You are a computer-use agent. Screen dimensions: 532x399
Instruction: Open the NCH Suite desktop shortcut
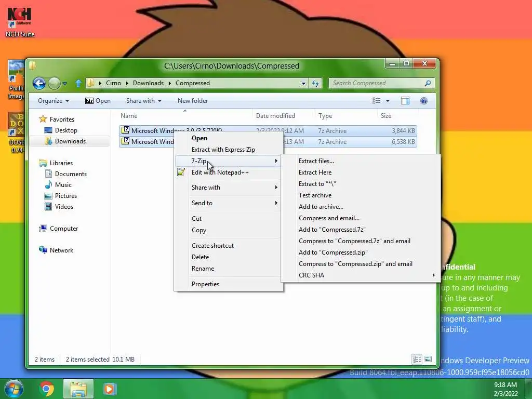[x=20, y=22]
